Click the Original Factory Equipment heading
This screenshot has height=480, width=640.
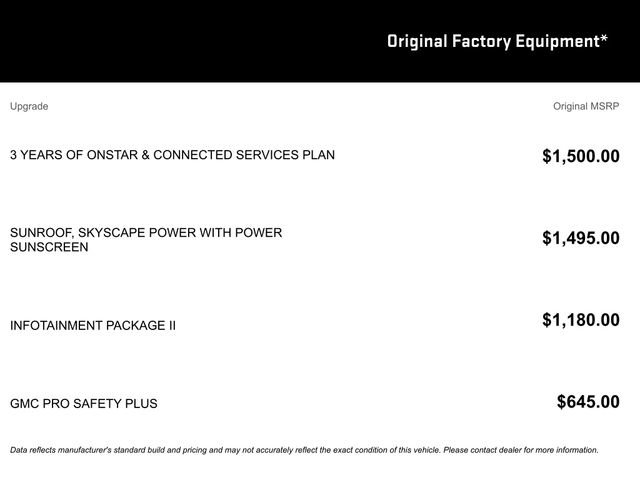497,42
